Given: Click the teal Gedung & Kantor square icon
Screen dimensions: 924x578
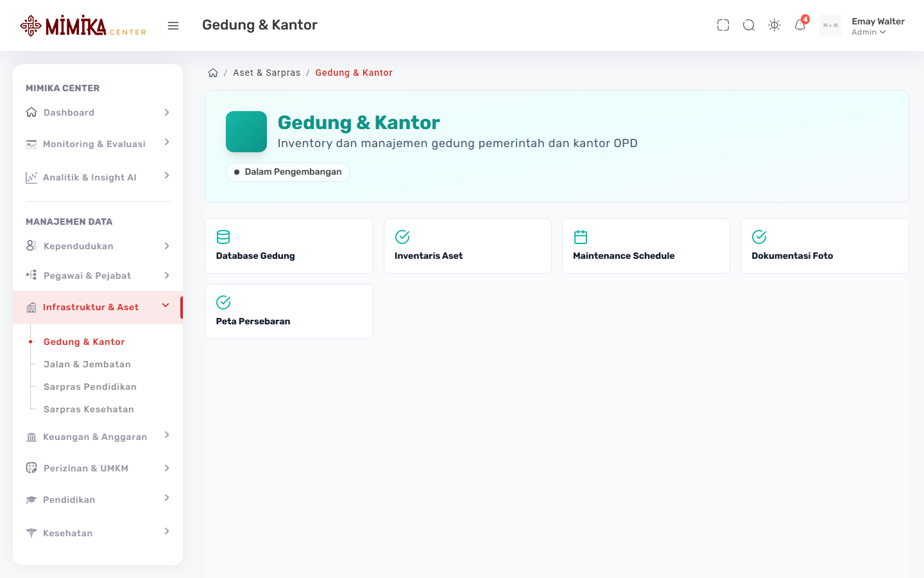Looking at the screenshot, I should click(x=246, y=132).
